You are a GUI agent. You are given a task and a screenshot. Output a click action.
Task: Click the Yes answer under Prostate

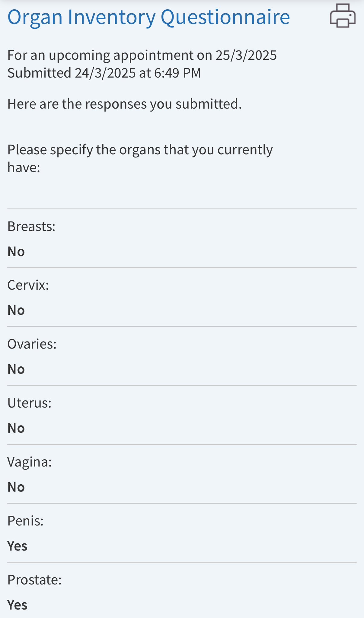[17, 605]
